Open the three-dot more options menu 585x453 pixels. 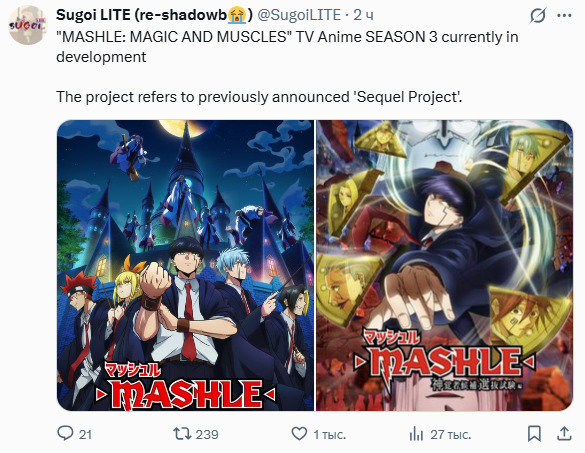(564, 15)
